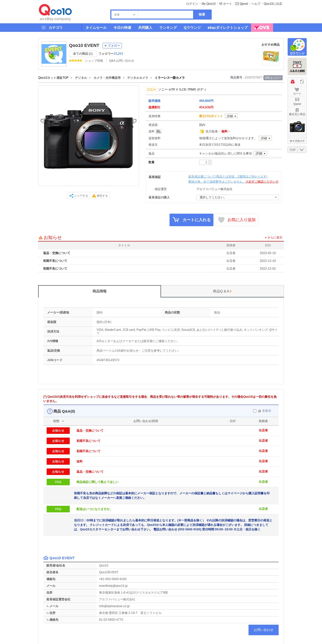Click the URLをコピー button

(273, 78)
